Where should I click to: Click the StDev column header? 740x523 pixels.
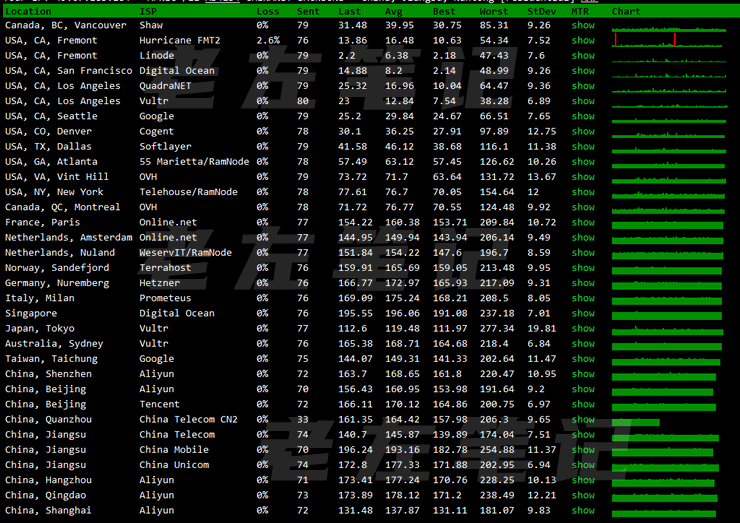(540, 11)
